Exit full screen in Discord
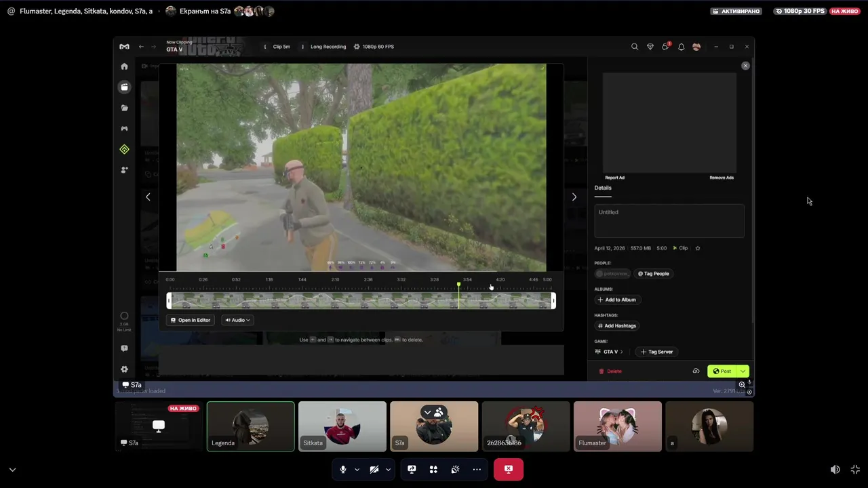The image size is (868, 488). [855, 469]
